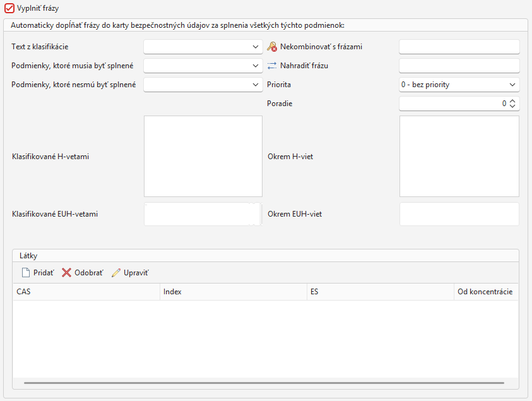Image resolution: width=532 pixels, height=401 pixels.
Task: Decrease the Poradie value with down arrow
Action: (x=512, y=106)
